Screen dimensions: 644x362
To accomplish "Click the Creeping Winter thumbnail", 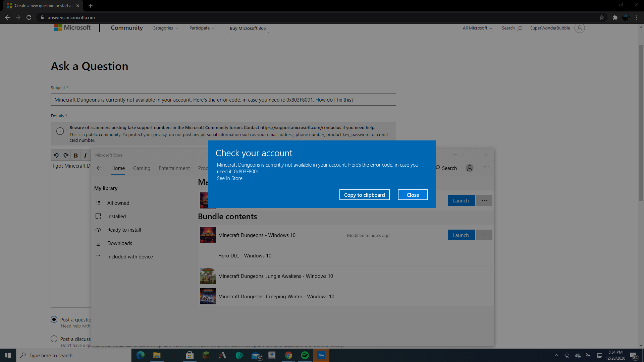I will click(x=208, y=296).
